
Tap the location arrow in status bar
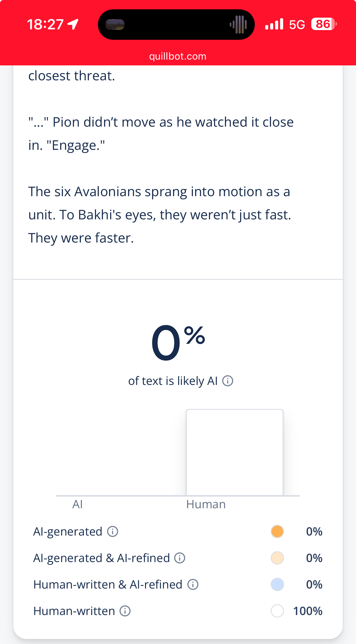73,24
